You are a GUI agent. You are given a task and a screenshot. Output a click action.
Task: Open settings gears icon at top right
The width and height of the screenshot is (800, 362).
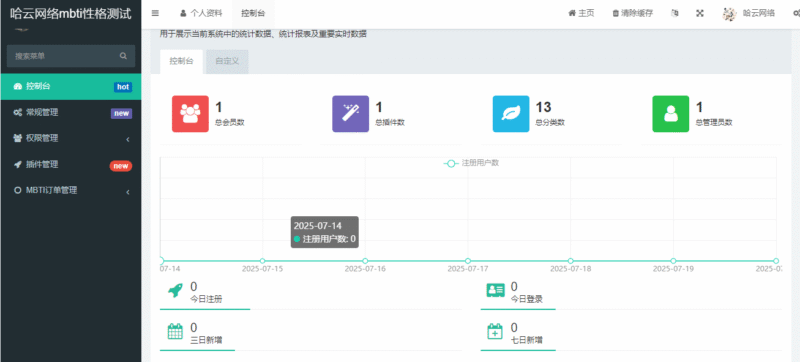[x=796, y=13]
